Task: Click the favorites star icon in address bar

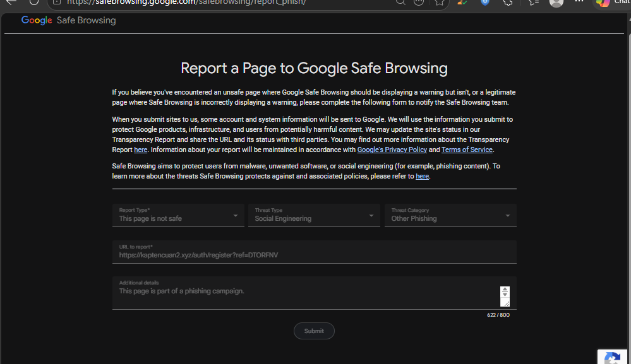Action: click(440, 2)
